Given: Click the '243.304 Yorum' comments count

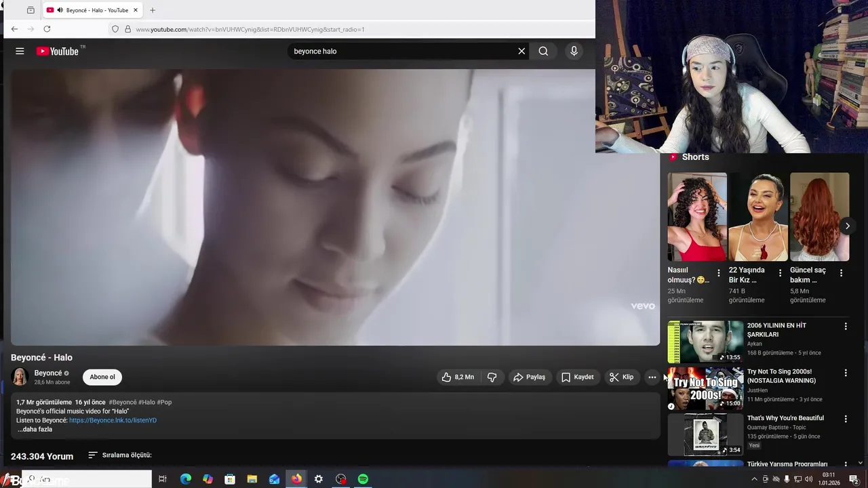Looking at the screenshot, I should pos(42,456).
